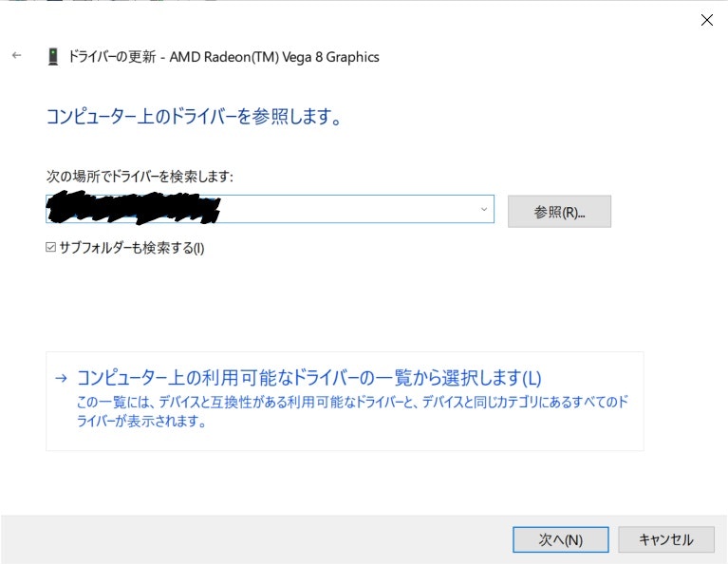Click the title ドライバーの更新 - AMD Radeon(TM) Vega 8 Graphics

click(x=223, y=57)
